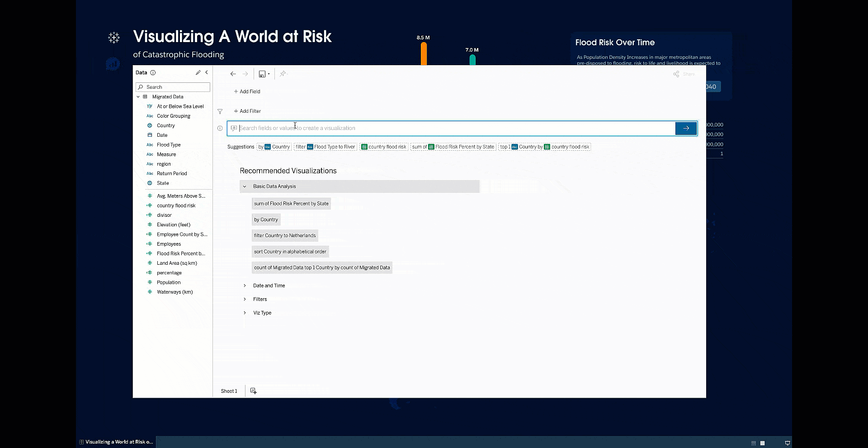Screen dimensions: 868x448
Task: Collapse the Basic Data Analysis section
Action: 245,186
